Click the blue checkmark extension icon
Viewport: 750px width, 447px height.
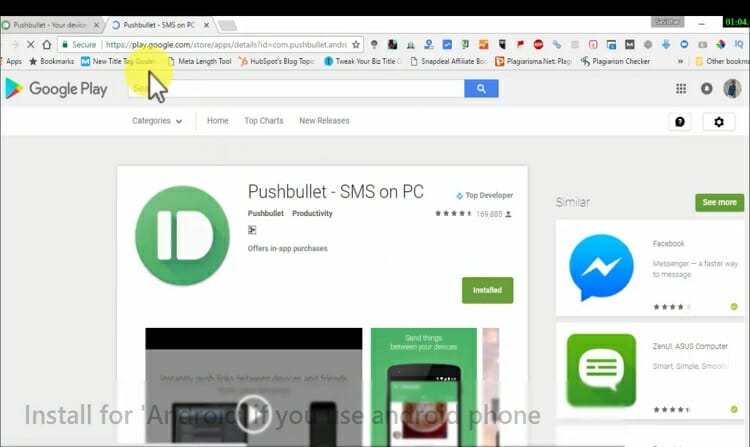coord(447,44)
